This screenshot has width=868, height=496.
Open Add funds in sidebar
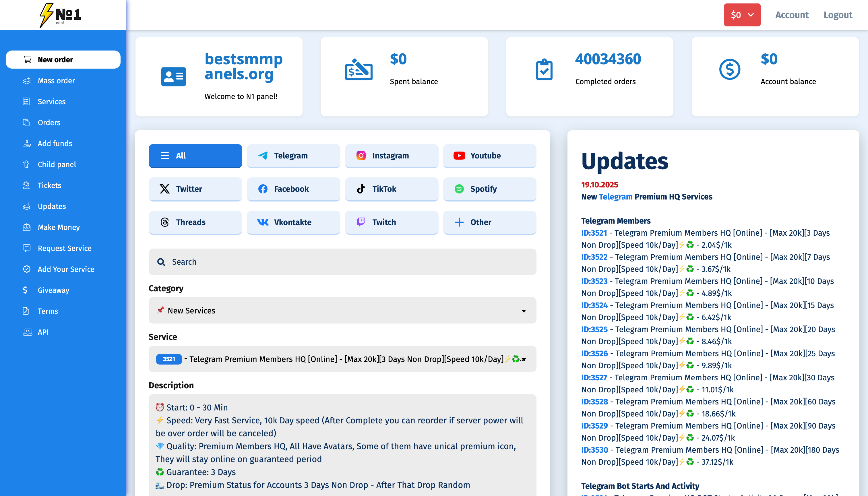pos(55,144)
